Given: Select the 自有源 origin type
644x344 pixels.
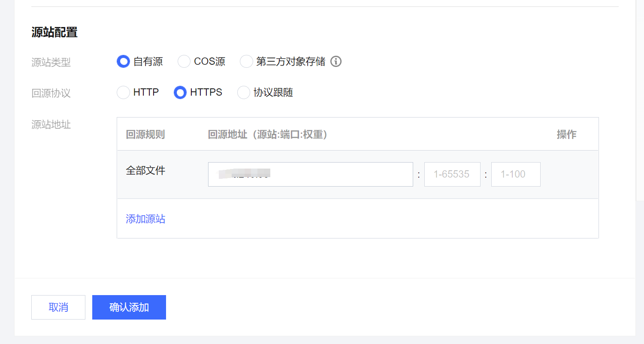Looking at the screenshot, I should 124,62.
